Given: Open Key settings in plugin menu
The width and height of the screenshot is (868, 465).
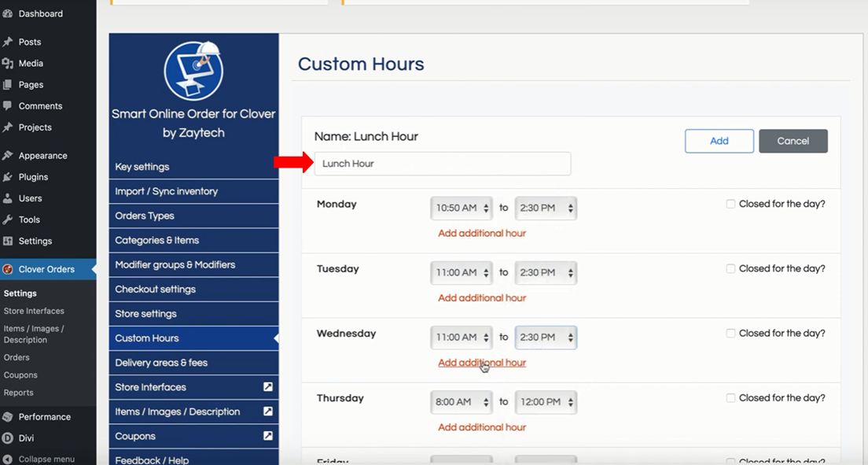Looking at the screenshot, I should (193, 167).
